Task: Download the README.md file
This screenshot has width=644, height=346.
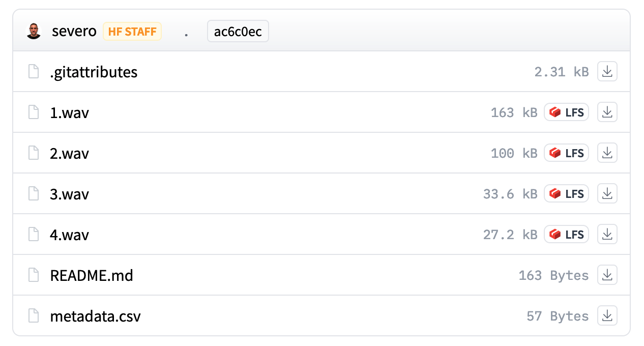Action: (607, 275)
